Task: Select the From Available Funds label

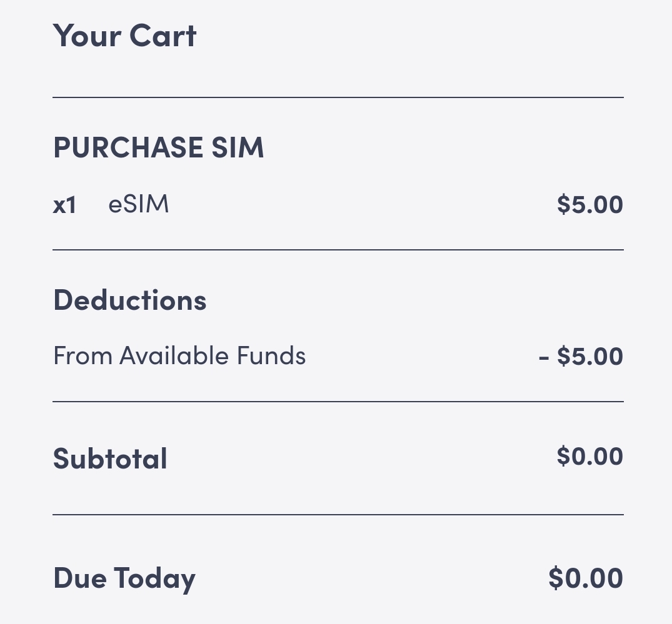Action: pyautogui.click(x=179, y=356)
